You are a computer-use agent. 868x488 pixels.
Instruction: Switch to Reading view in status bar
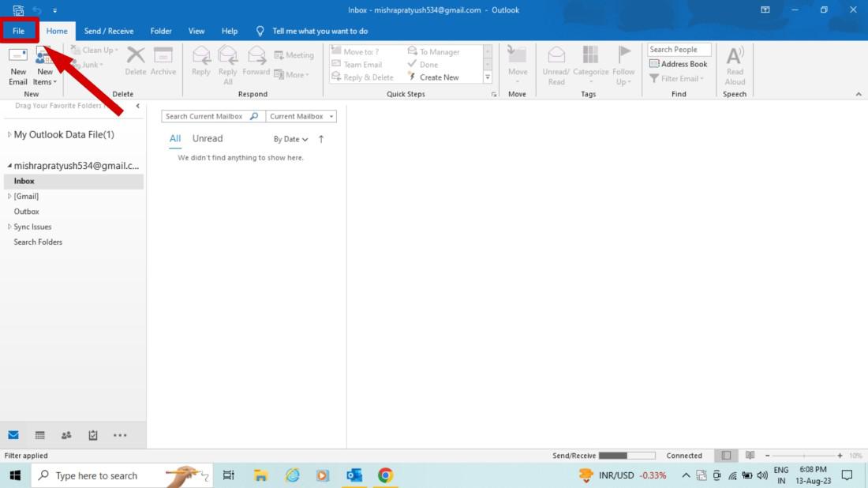tap(750, 456)
